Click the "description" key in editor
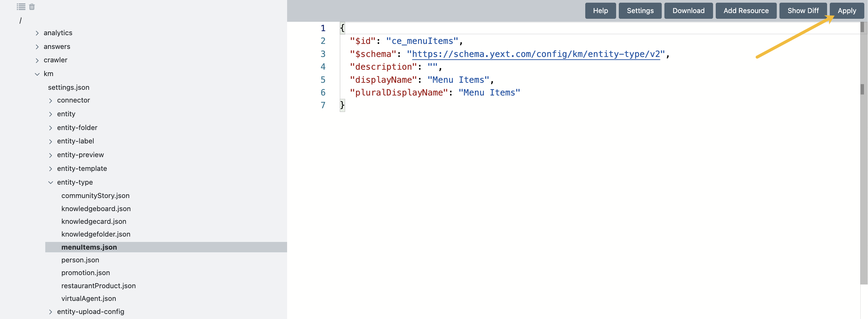This screenshot has width=868, height=319. (383, 67)
